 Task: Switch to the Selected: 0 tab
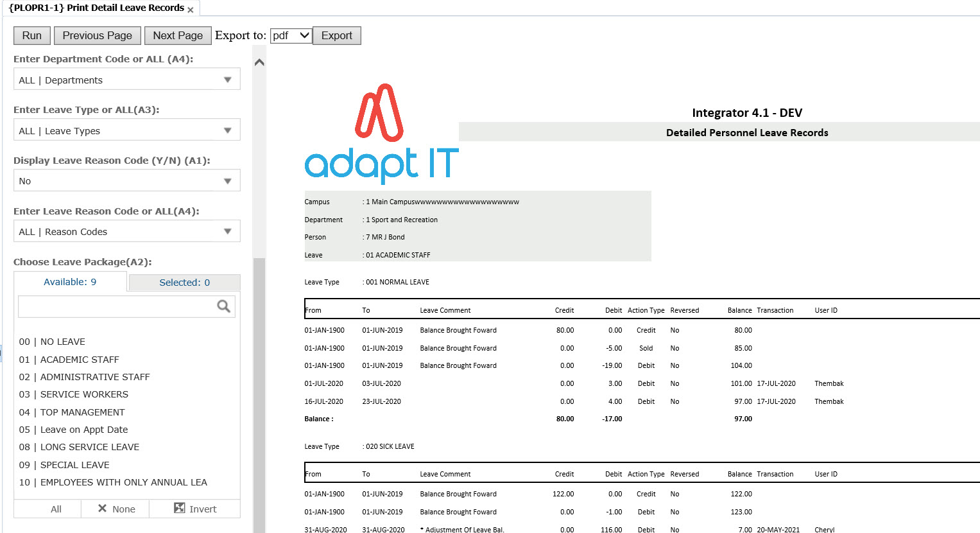(x=184, y=283)
